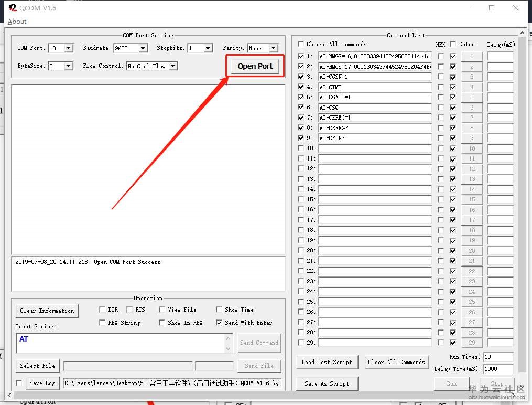Expand the StopBits dropdown

(x=208, y=48)
